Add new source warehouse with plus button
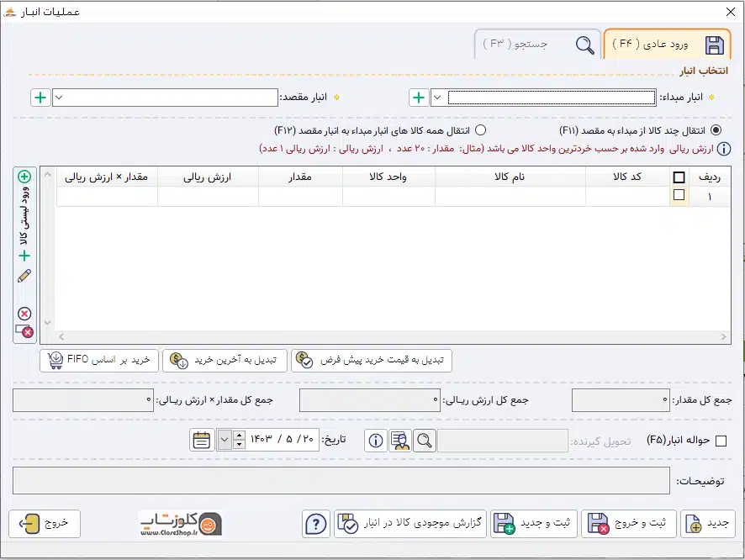Image resolution: width=745 pixels, height=560 pixels. (x=419, y=98)
